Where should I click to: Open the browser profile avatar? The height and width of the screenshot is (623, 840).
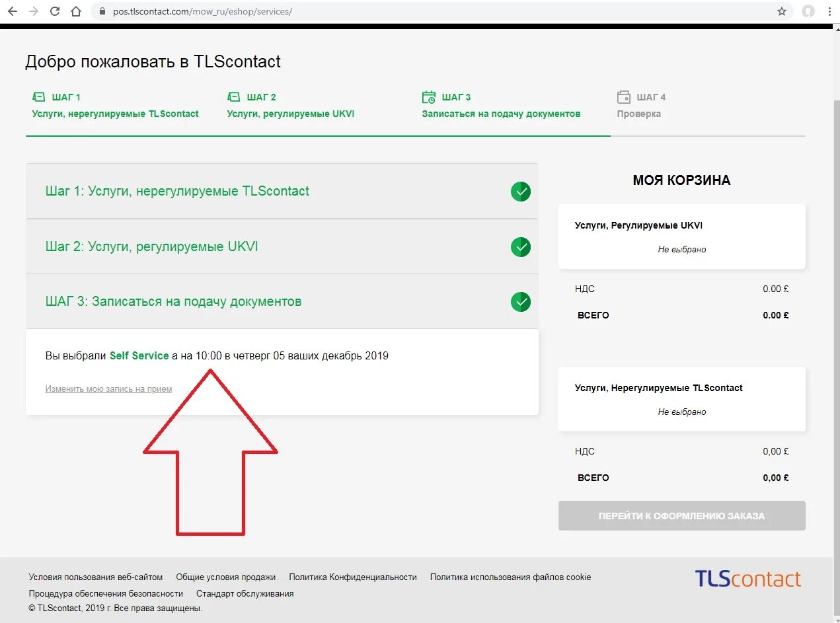(x=808, y=11)
